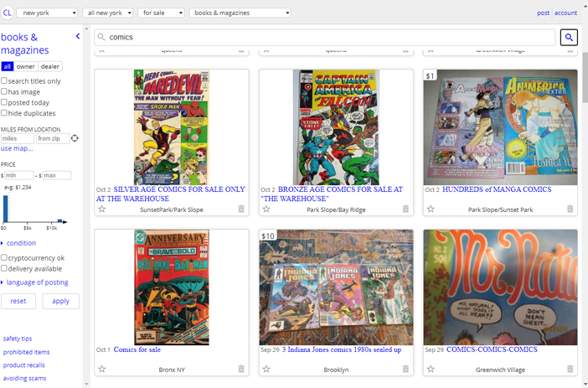Click the comics search input field

click(325, 37)
